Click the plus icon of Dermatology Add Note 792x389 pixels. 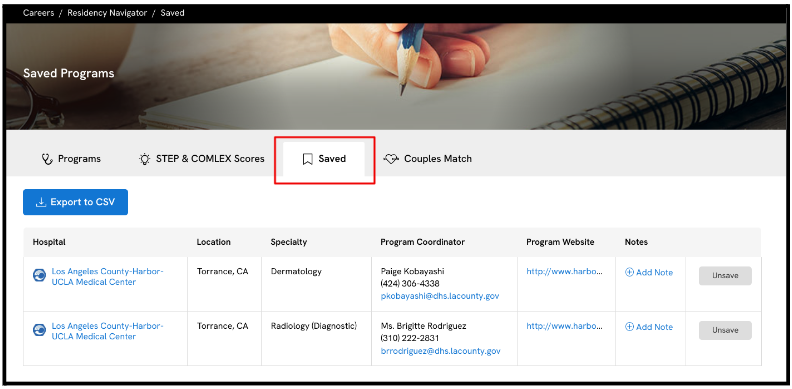[x=629, y=272]
